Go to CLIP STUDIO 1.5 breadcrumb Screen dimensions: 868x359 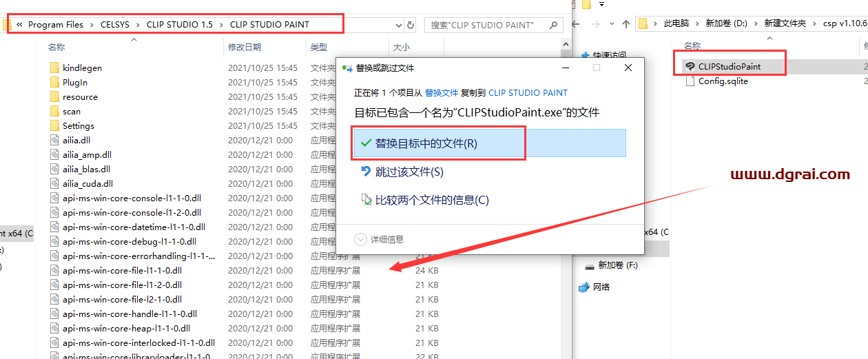tap(179, 25)
